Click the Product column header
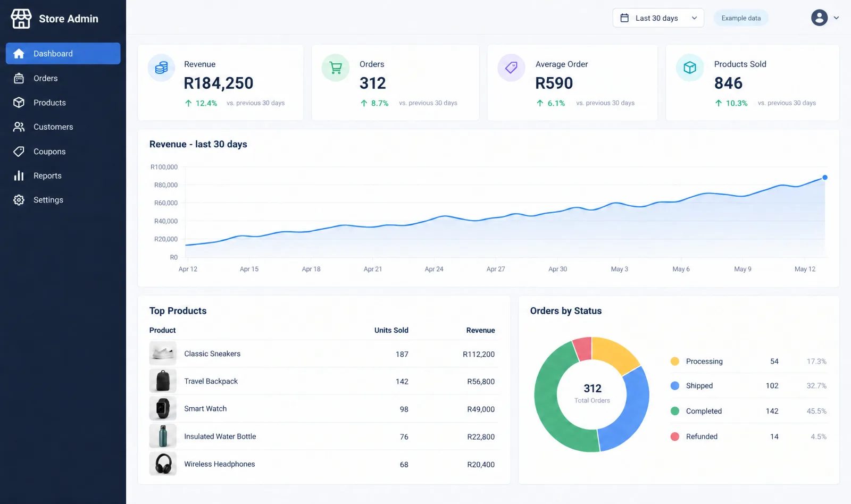 point(163,330)
